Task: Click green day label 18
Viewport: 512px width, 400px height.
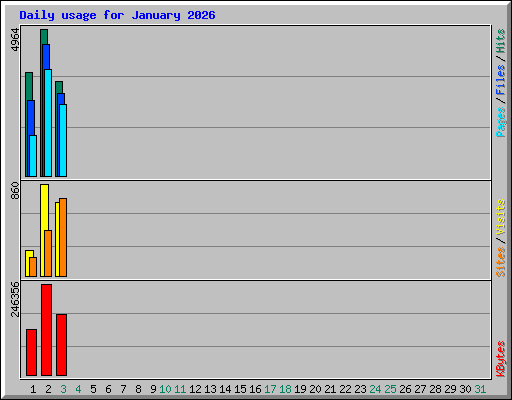Action: coord(285,389)
